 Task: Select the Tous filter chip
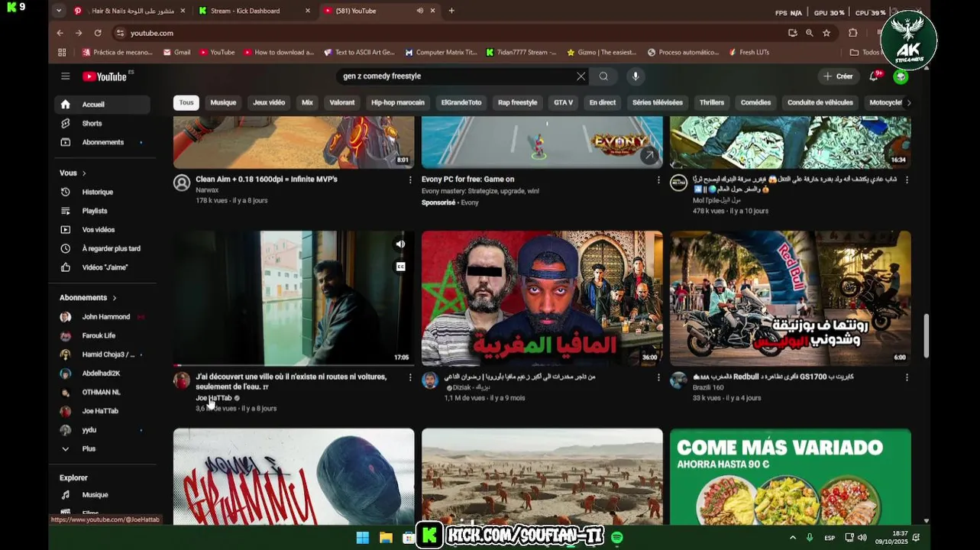click(186, 102)
